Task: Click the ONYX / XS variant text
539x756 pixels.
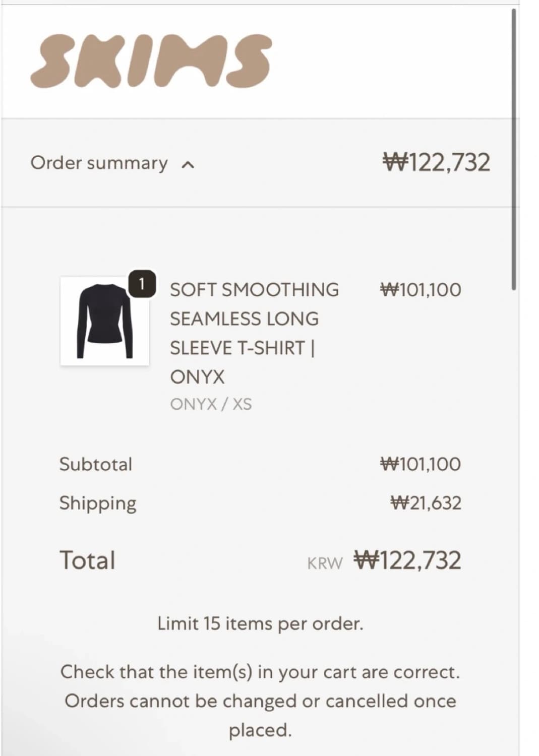Action: pos(211,404)
